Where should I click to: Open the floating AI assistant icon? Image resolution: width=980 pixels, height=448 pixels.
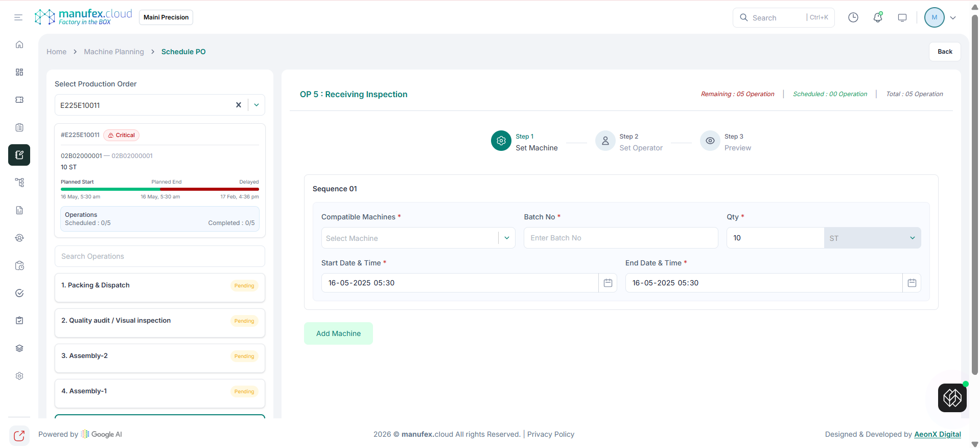point(952,398)
